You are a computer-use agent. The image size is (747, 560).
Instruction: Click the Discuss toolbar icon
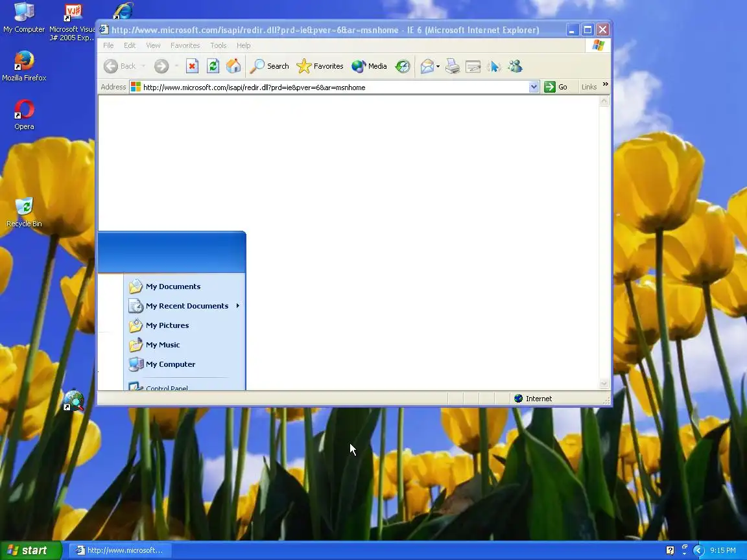493,66
